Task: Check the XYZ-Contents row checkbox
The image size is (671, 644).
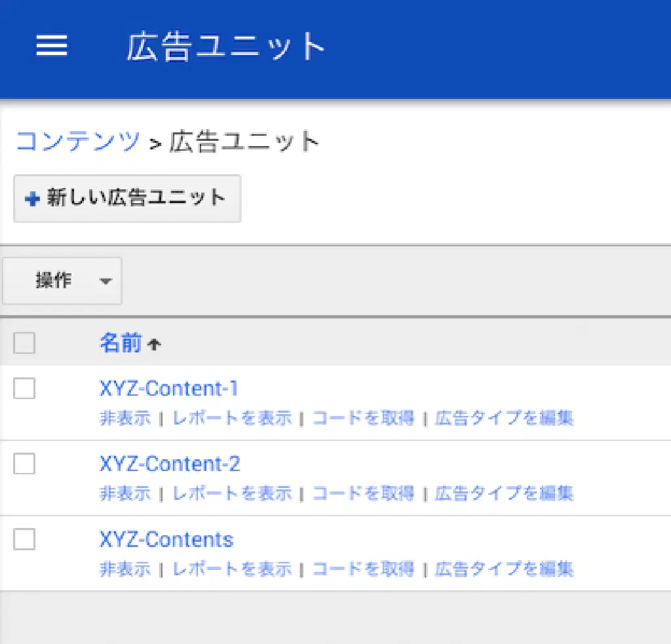Action: tap(24, 539)
